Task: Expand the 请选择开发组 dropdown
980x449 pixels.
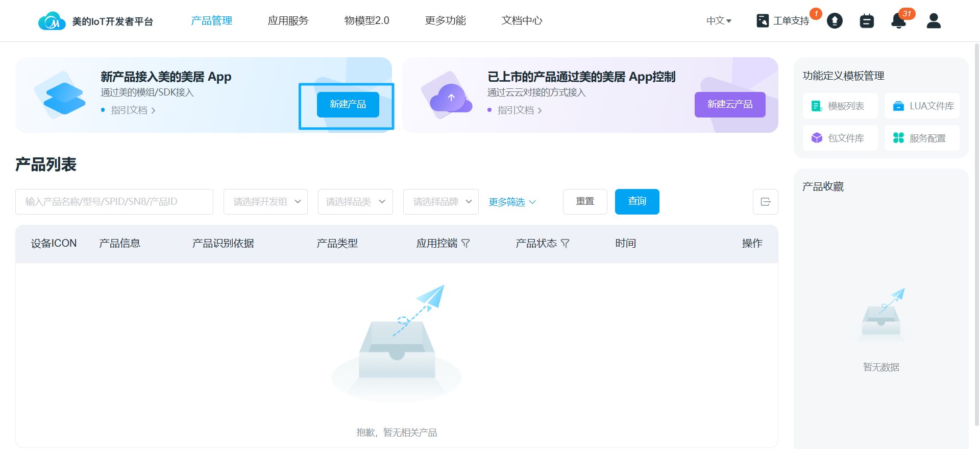Action: (265, 202)
